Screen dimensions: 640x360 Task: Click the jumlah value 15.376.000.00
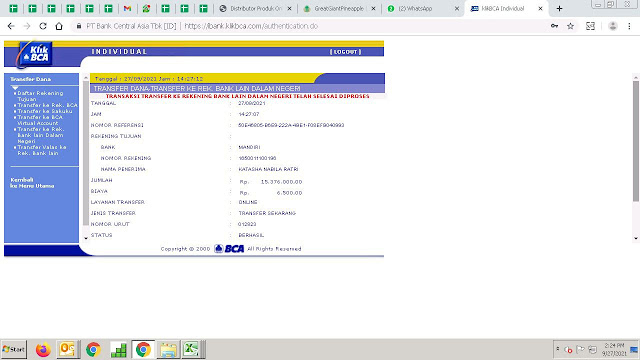click(x=281, y=182)
